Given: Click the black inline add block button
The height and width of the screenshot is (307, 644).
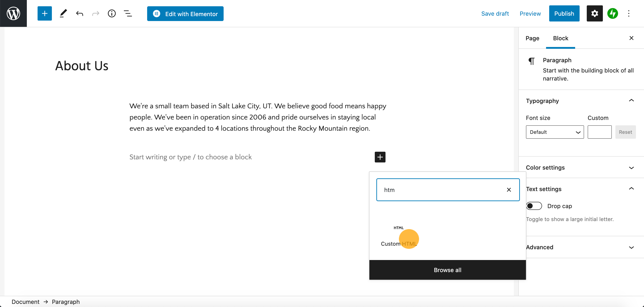Looking at the screenshot, I should (380, 157).
